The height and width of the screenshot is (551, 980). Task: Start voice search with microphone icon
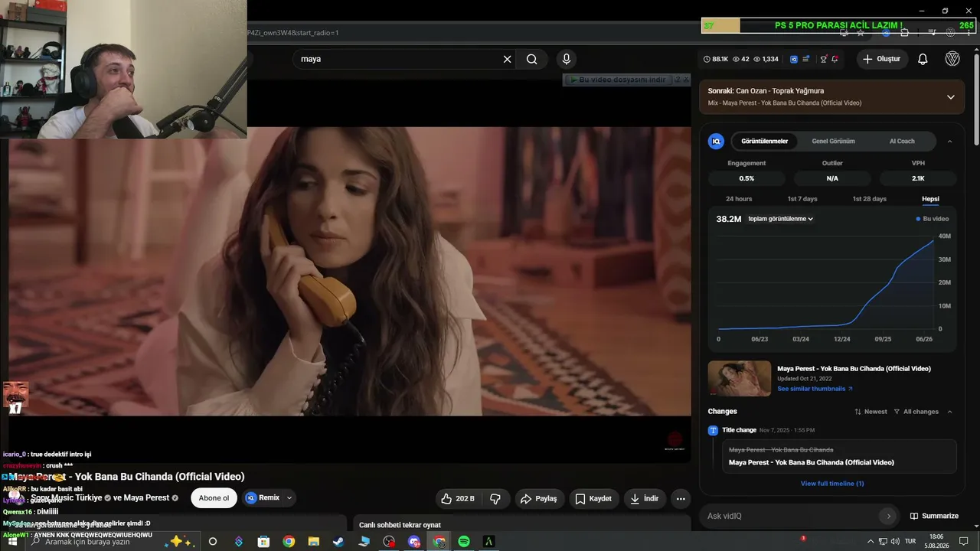[567, 59]
